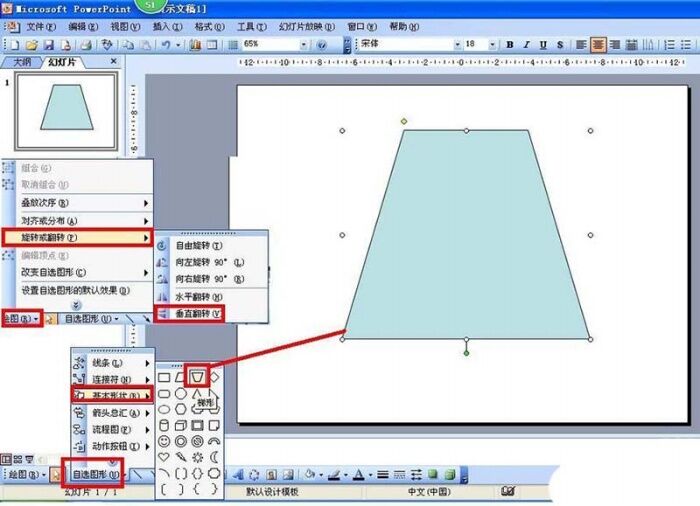Click the Save icon in the toolbar

(46, 45)
